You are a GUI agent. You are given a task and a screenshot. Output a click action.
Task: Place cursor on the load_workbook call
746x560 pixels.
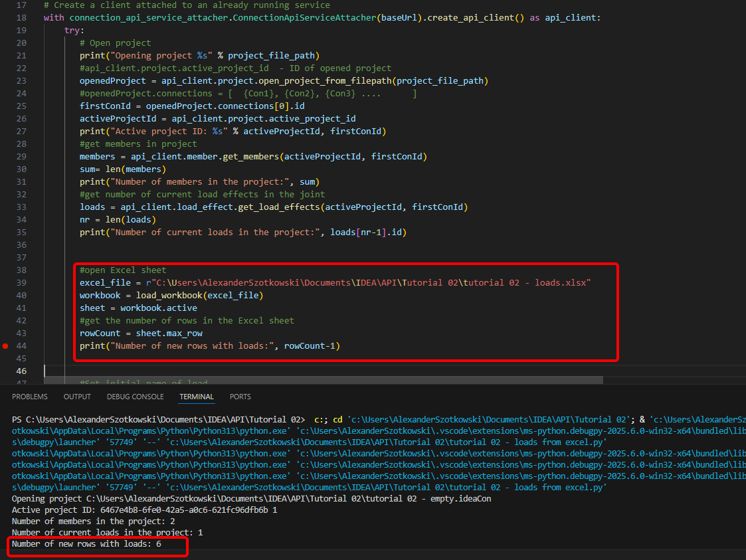(x=169, y=295)
